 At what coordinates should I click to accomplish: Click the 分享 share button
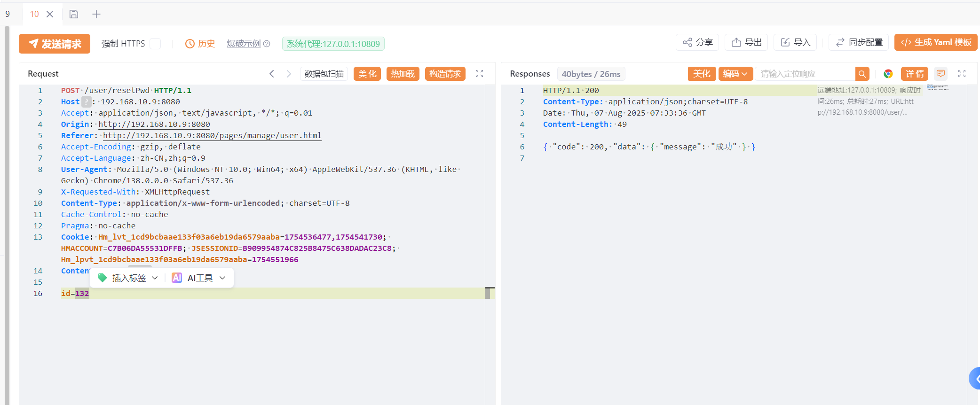coord(698,42)
